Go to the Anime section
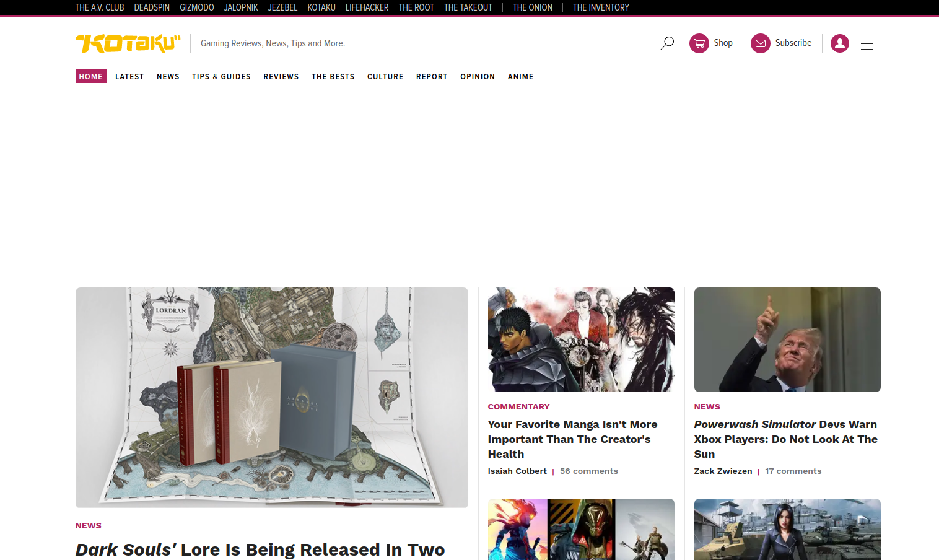939x560 pixels. (x=520, y=77)
